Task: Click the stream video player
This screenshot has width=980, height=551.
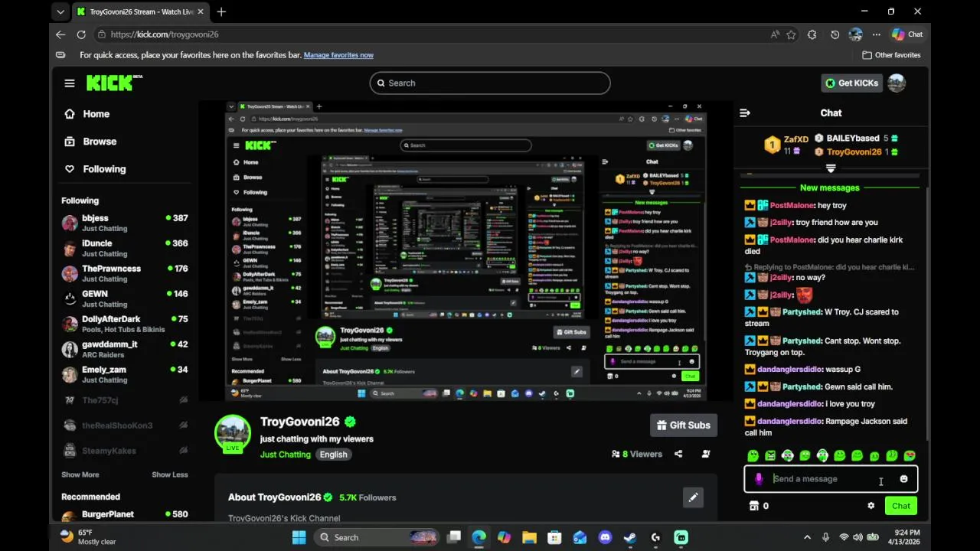Action: [x=465, y=250]
